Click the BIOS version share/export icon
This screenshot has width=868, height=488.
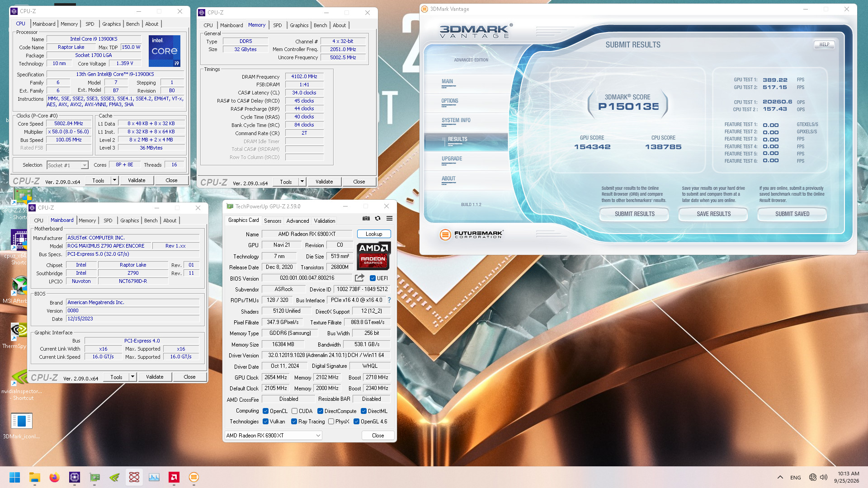click(359, 278)
